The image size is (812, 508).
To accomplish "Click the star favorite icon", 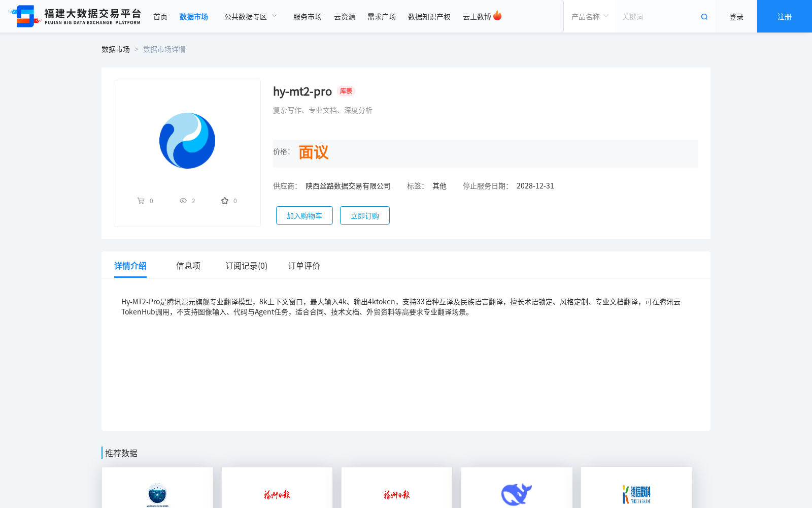I will tap(225, 201).
